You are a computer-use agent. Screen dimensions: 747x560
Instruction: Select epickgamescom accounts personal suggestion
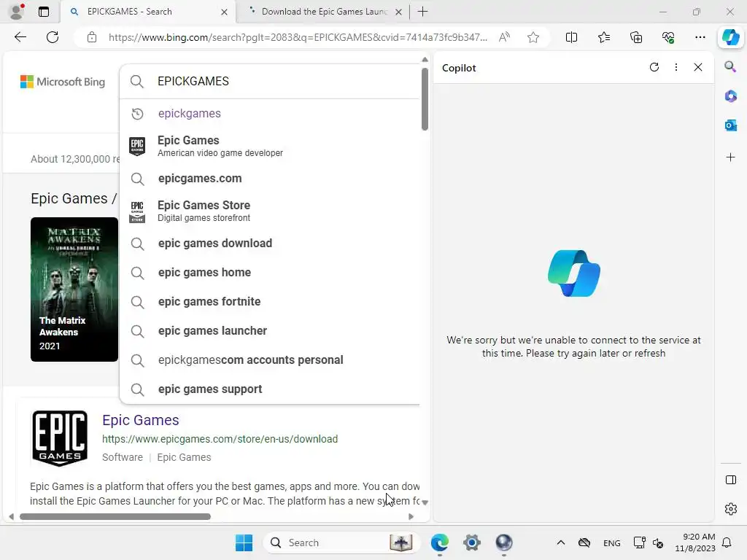tap(270, 360)
